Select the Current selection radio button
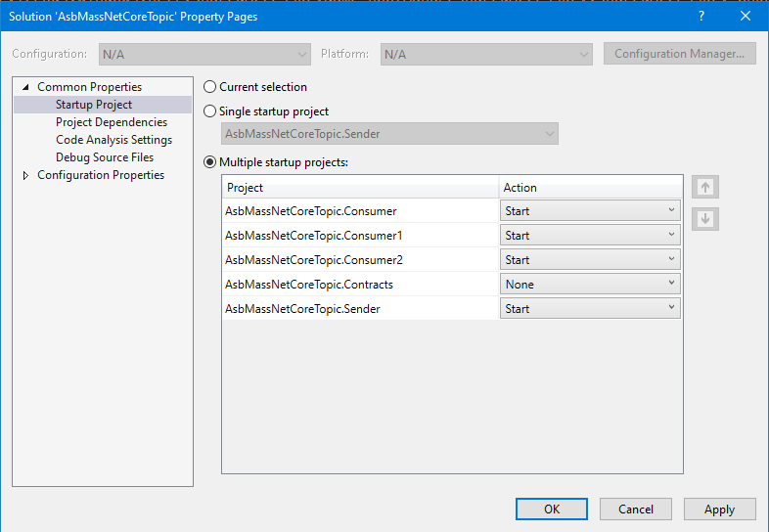This screenshot has height=532, width=769. (210, 87)
